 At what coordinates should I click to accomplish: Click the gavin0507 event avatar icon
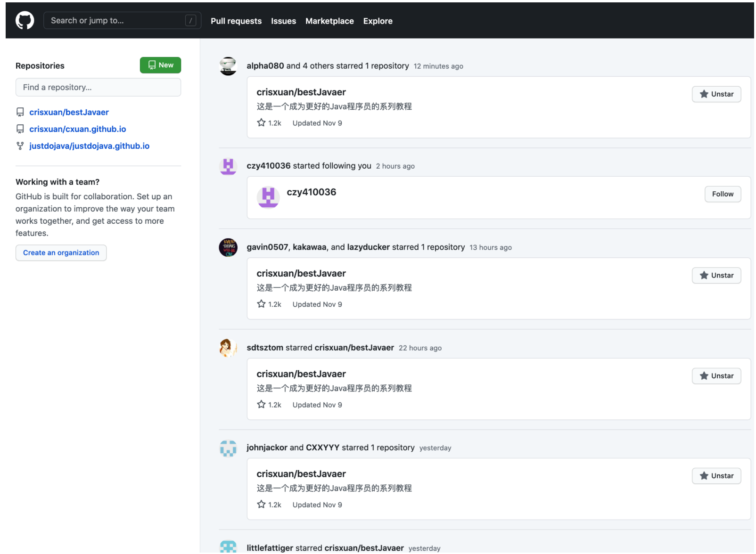point(228,247)
